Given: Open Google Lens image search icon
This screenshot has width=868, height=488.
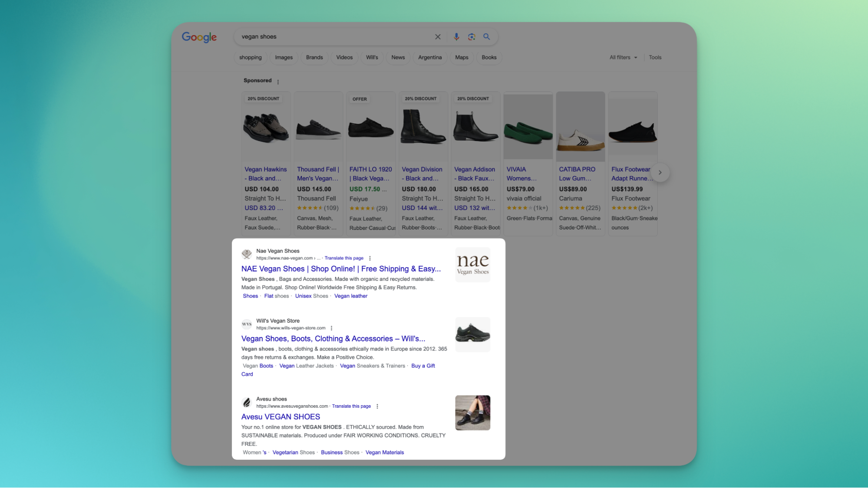Looking at the screenshot, I should 472,37.
